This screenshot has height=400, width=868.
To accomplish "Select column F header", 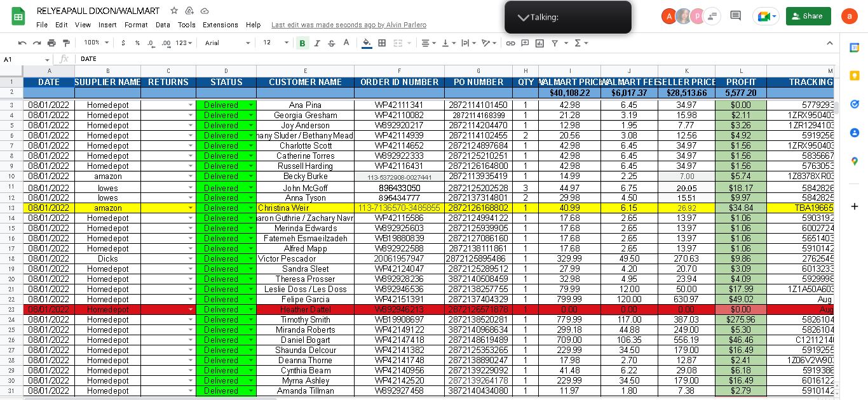I will coord(399,70).
